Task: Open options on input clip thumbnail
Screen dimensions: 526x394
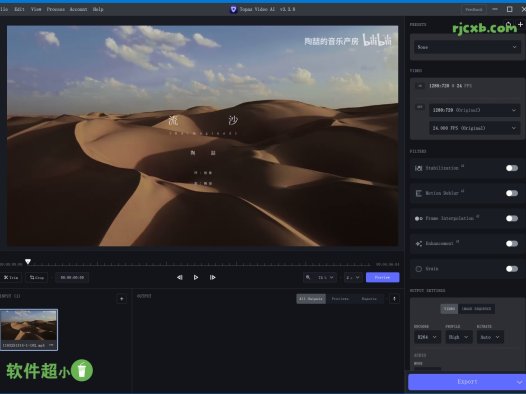Action: click(x=51, y=345)
